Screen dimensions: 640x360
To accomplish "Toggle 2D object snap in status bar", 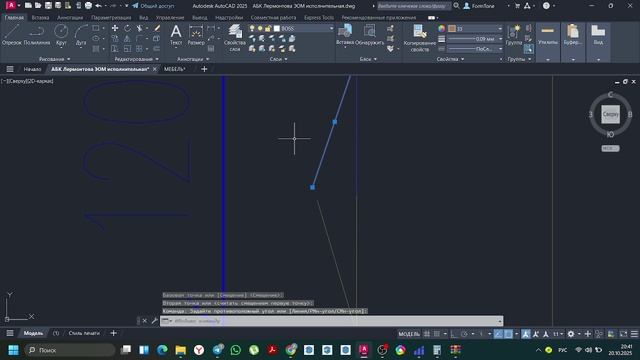I will point(508,334).
